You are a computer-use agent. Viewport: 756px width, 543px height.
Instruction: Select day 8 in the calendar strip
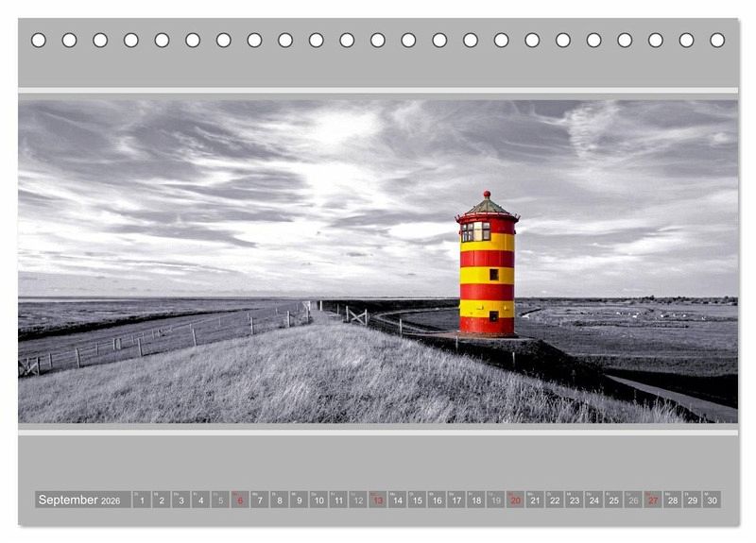point(279,500)
